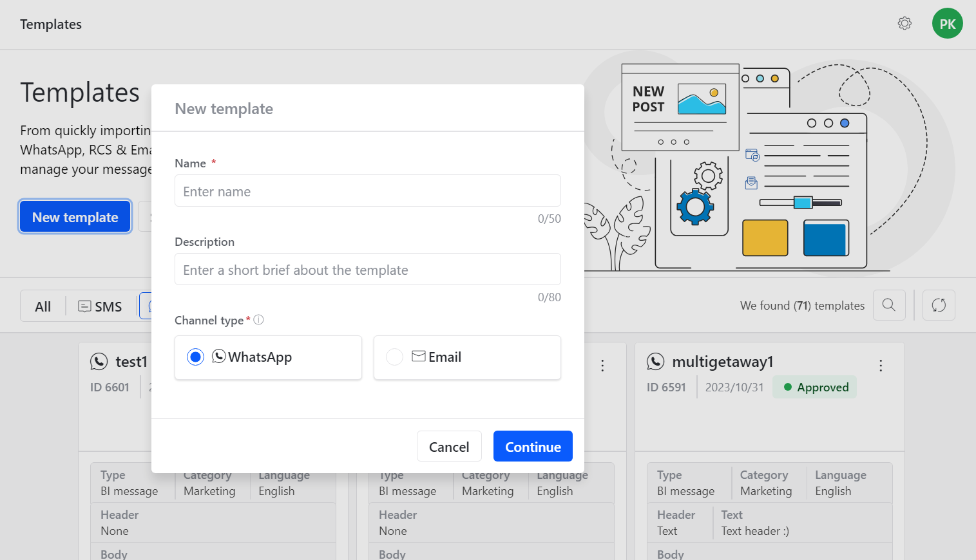976x560 pixels.
Task: Focus the Description input field
Action: [368, 269]
